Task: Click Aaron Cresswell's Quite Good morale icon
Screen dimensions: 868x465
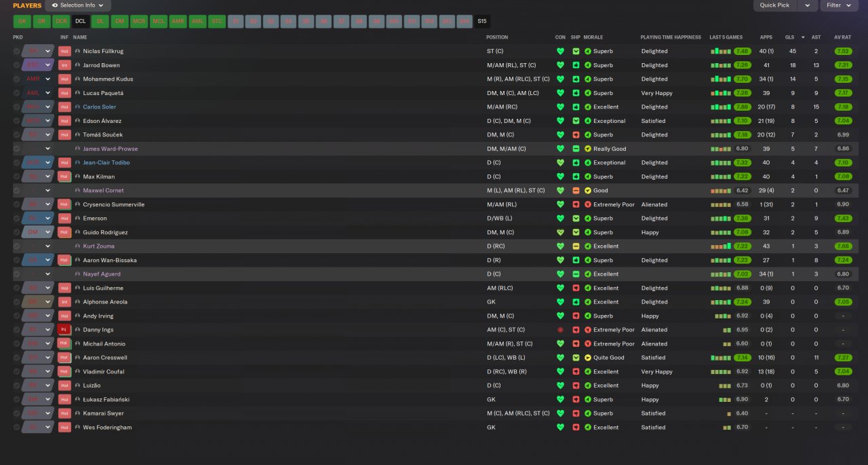Action: tap(588, 358)
